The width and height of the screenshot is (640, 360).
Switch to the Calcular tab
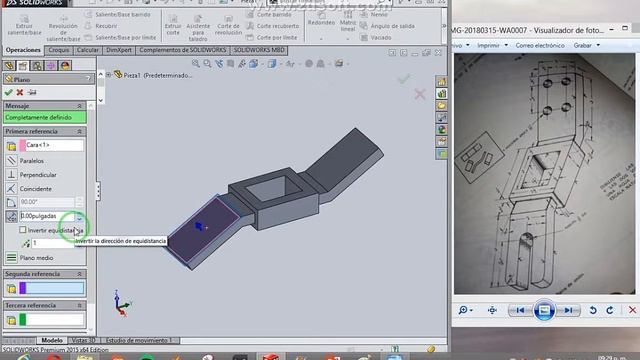(x=88, y=50)
